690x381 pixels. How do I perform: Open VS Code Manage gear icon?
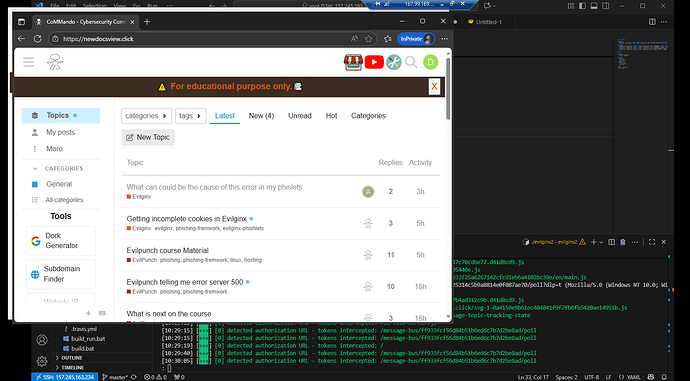[x=42, y=362]
